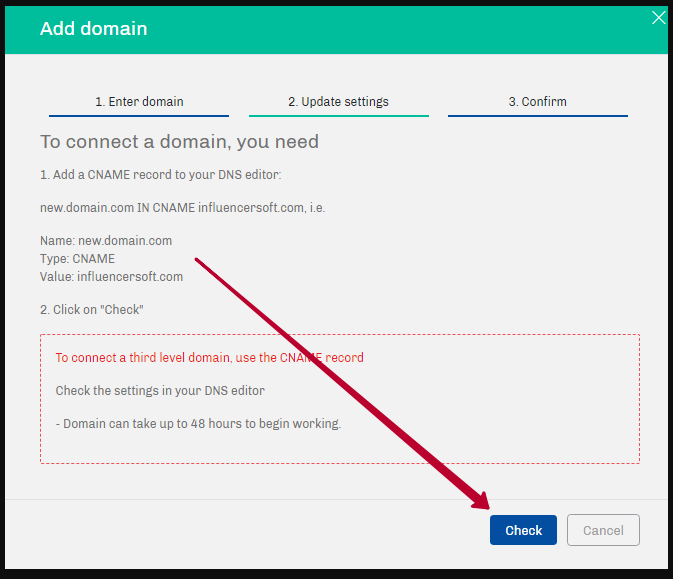Select the red third level domain warning text
The height and width of the screenshot is (579, 673).
[x=209, y=358]
